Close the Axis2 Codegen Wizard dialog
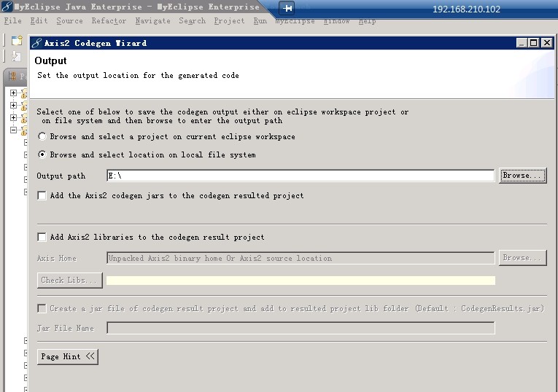This screenshot has width=558, height=392. click(x=546, y=43)
